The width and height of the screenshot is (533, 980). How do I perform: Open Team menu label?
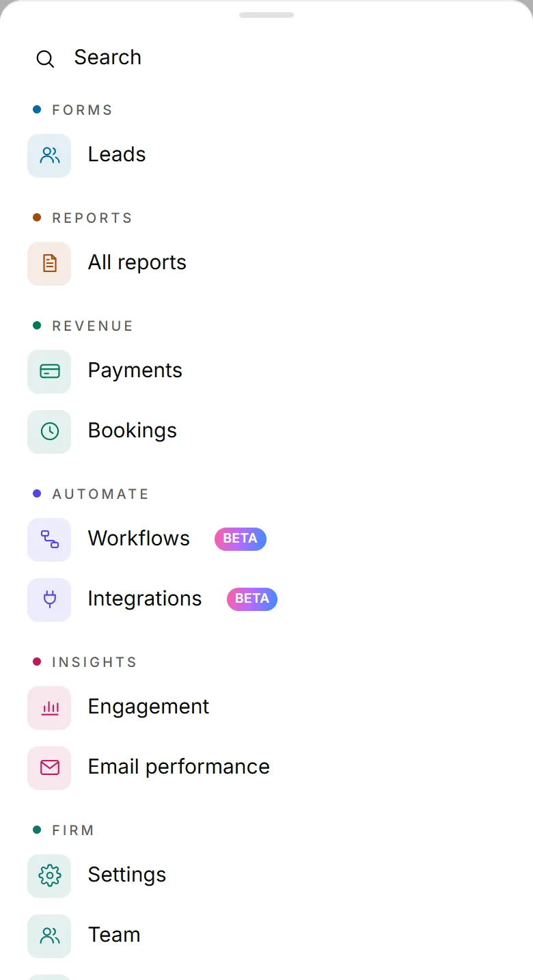(114, 935)
